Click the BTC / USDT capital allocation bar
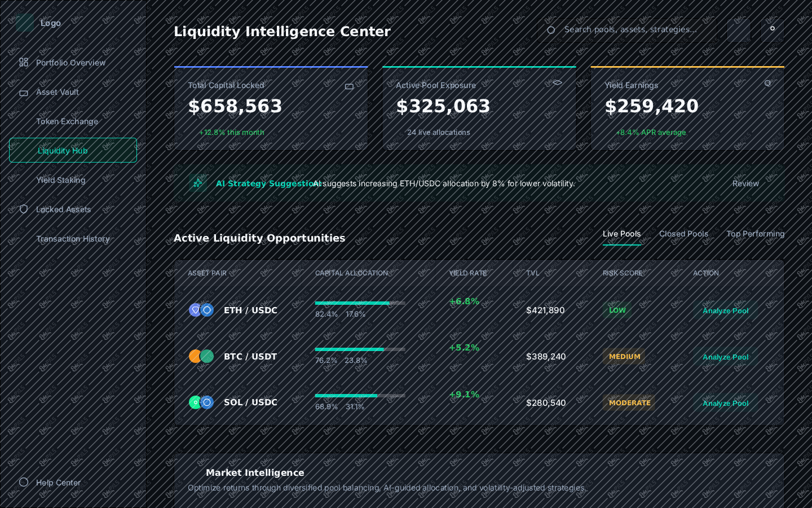The height and width of the screenshot is (508, 812). pyautogui.click(x=360, y=349)
